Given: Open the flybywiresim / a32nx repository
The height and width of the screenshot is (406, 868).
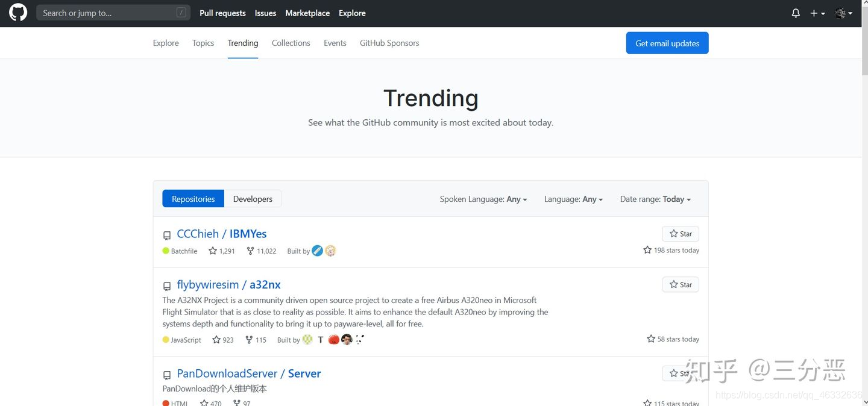Looking at the screenshot, I should tap(229, 284).
